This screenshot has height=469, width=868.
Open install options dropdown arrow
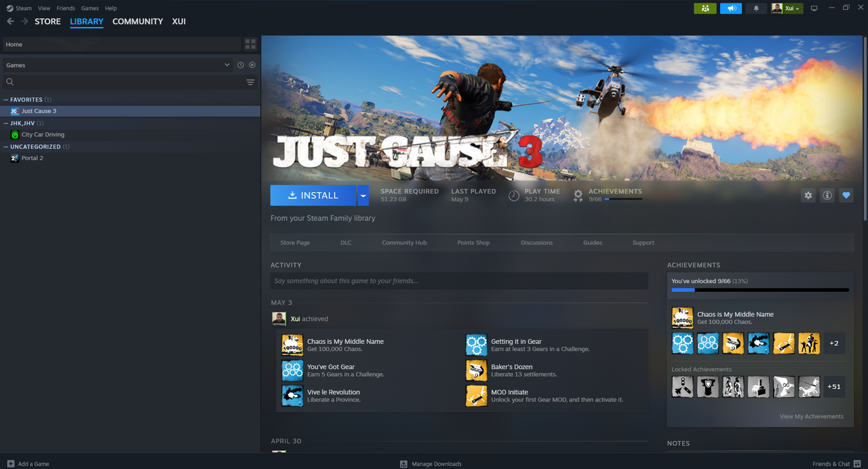coord(363,195)
